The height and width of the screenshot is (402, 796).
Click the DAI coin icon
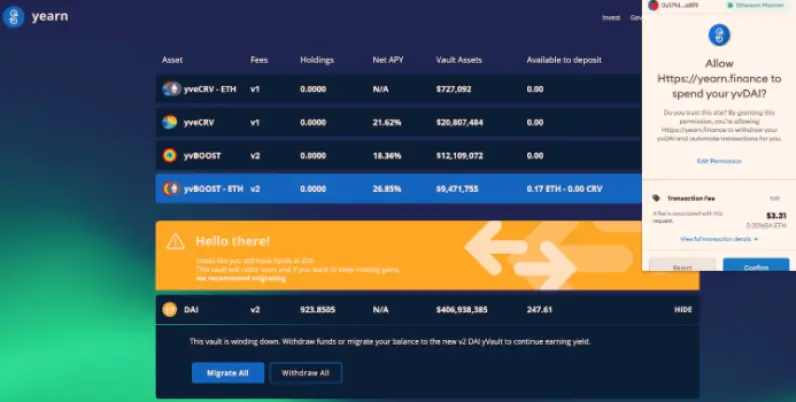coord(170,309)
